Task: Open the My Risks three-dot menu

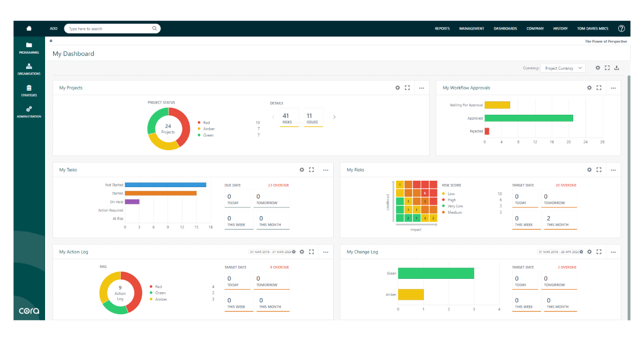Action: tap(613, 170)
